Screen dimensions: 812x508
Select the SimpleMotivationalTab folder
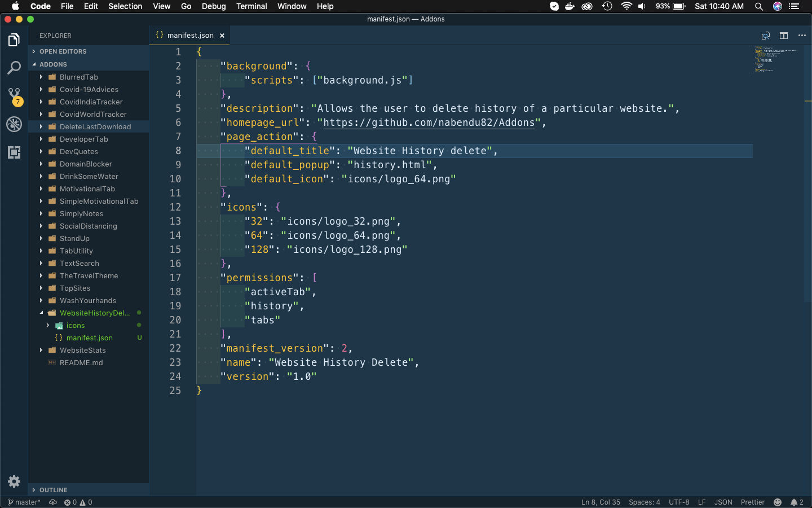pos(99,202)
